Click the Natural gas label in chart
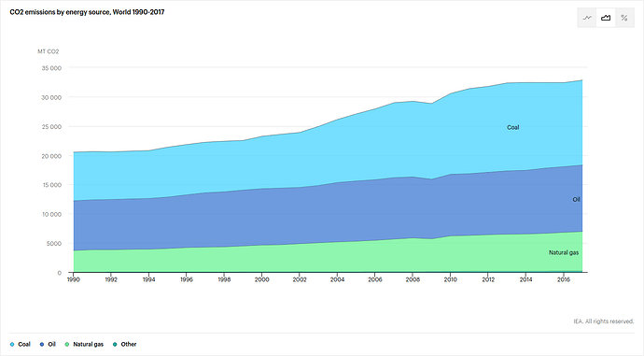644x356 pixels. click(x=564, y=252)
